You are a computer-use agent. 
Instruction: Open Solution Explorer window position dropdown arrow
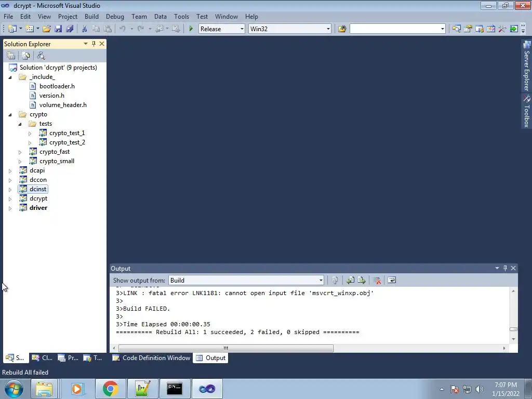(86, 44)
